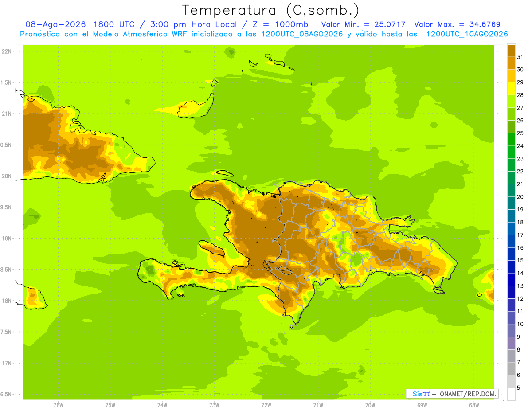Click the green legend band between 26 and 27
The width and height of the screenshot is (532, 411).
[x=511, y=114]
